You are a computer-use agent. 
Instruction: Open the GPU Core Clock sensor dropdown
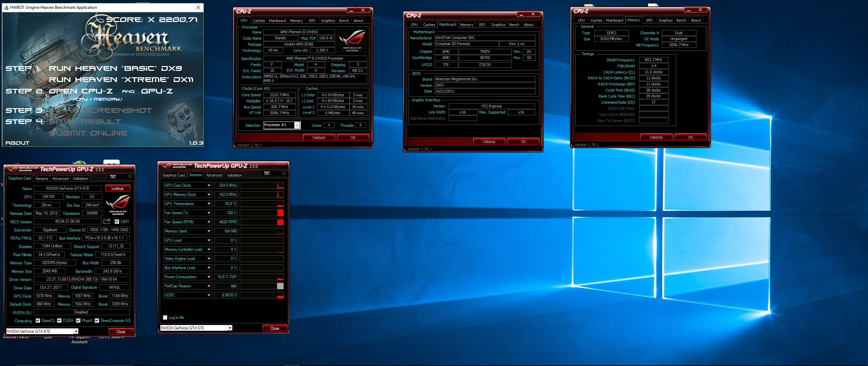click(x=209, y=185)
